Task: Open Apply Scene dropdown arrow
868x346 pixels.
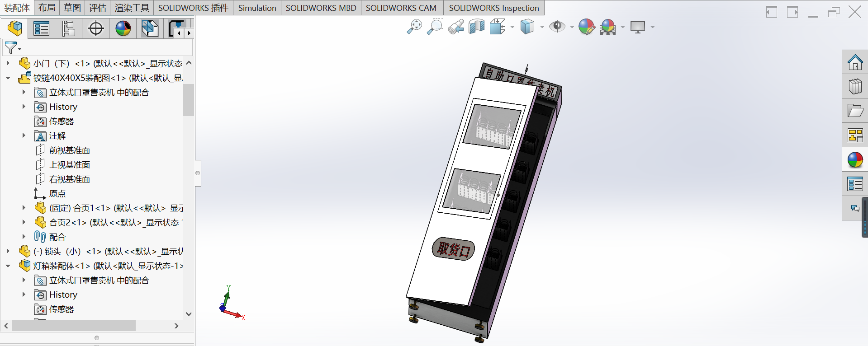Action: [x=623, y=27]
